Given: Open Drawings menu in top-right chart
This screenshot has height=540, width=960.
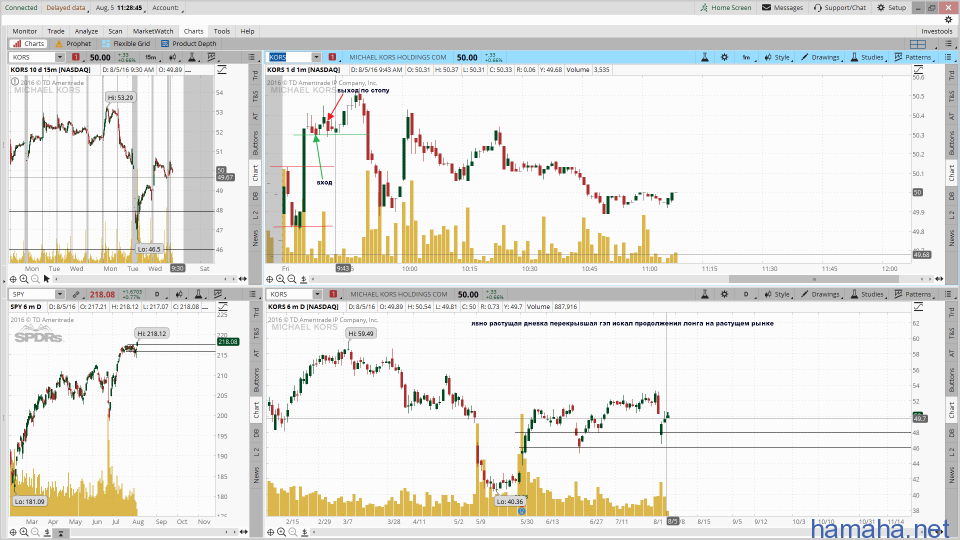Looking at the screenshot, I should click(x=820, y=57).
